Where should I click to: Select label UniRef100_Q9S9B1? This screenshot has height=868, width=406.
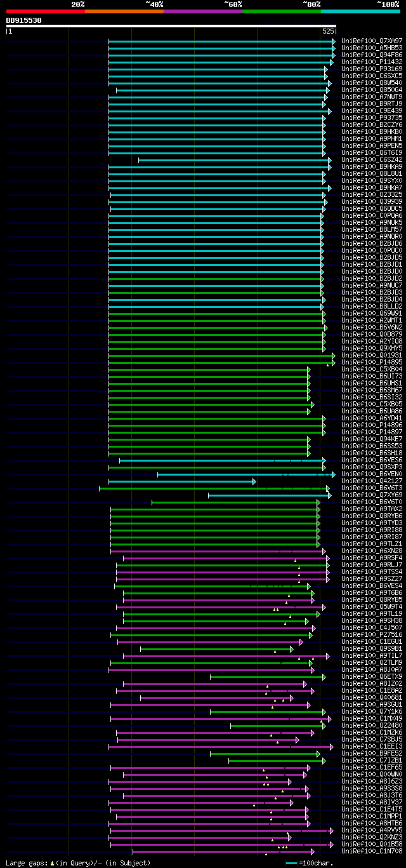coord(372,648)
